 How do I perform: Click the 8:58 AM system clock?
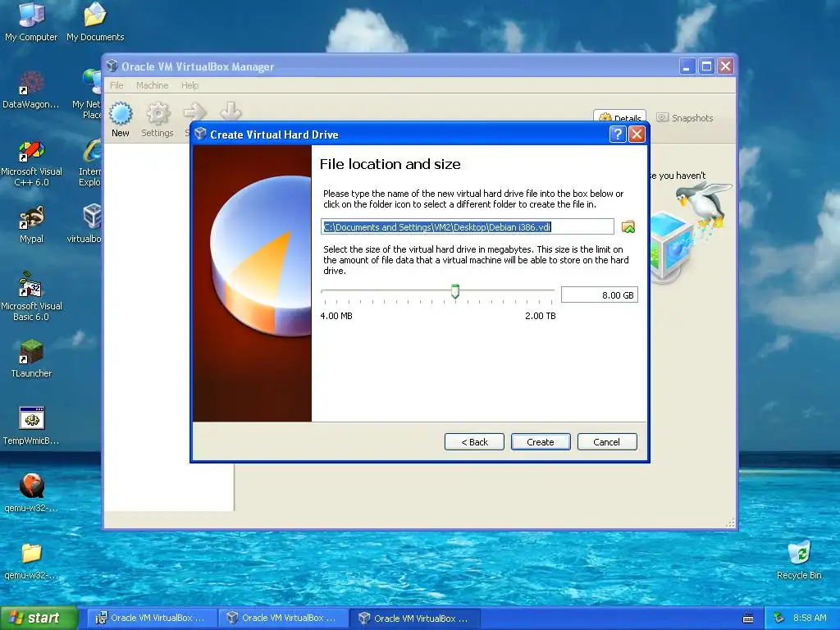point(810,618)
